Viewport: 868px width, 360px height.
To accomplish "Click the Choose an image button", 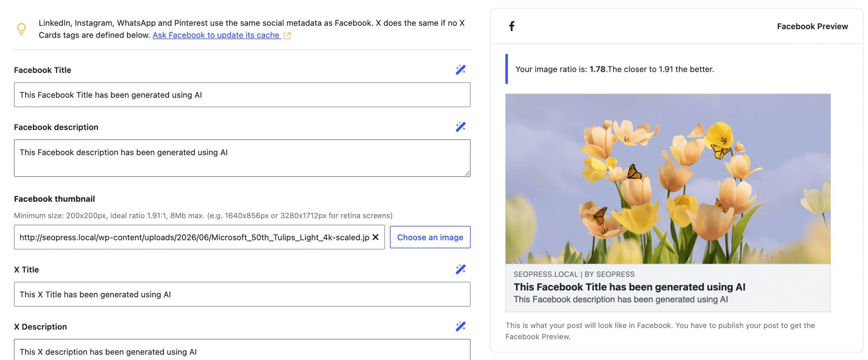I will click(430, 237).
